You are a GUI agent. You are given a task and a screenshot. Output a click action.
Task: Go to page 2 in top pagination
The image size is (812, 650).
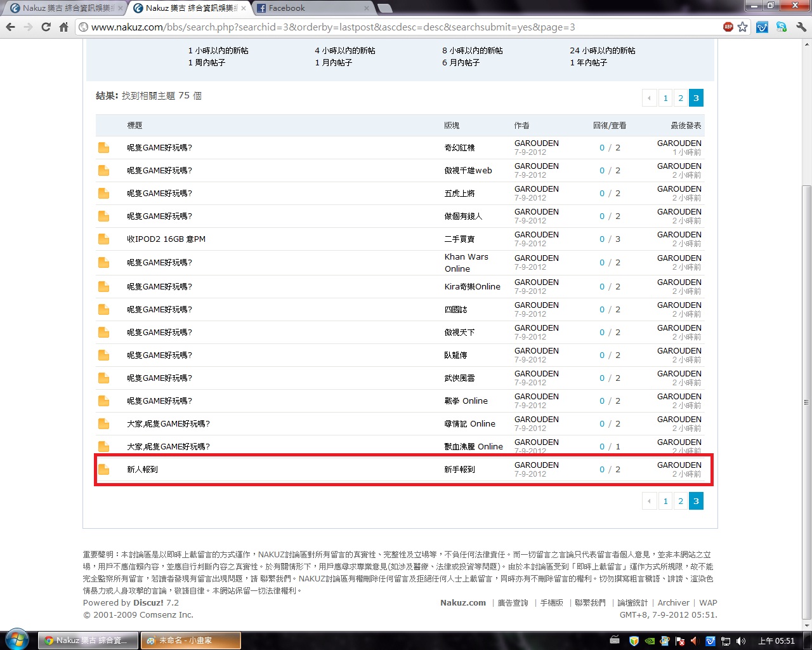click(x=681, y=98)
